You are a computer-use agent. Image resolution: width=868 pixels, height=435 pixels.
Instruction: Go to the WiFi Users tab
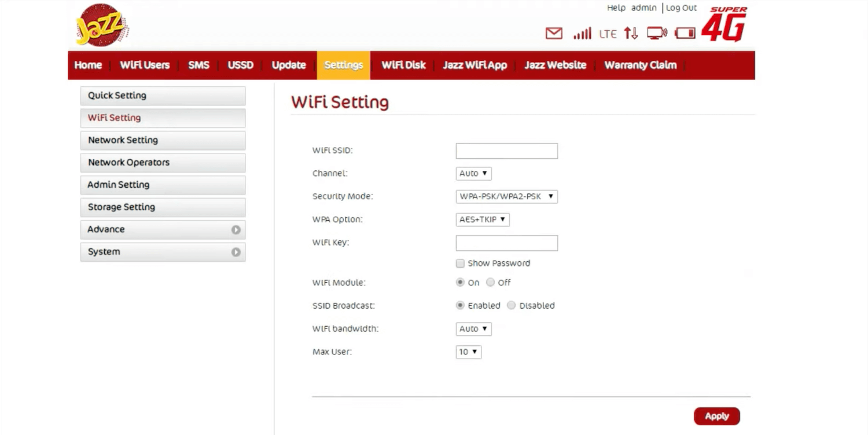coord(145,65)
